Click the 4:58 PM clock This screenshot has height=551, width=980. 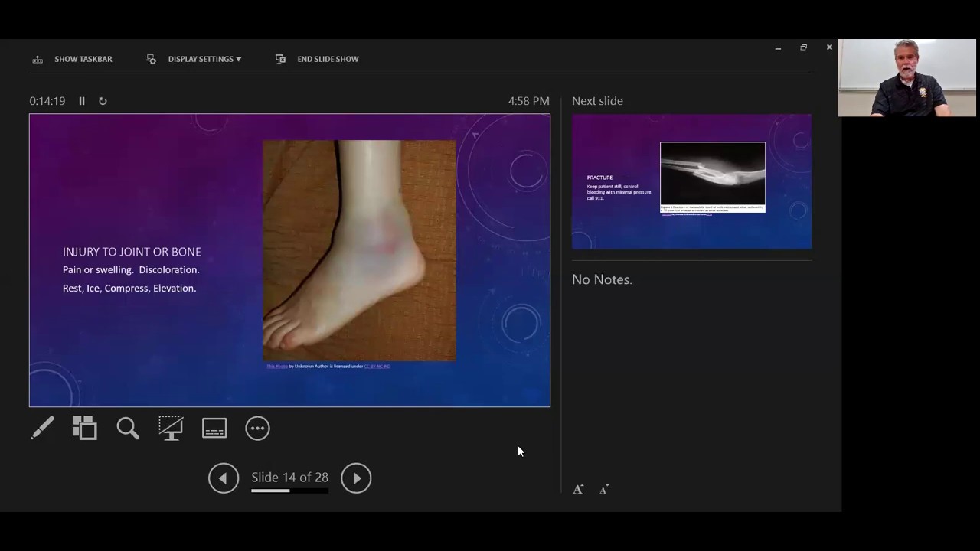click(x=529, y=101)
